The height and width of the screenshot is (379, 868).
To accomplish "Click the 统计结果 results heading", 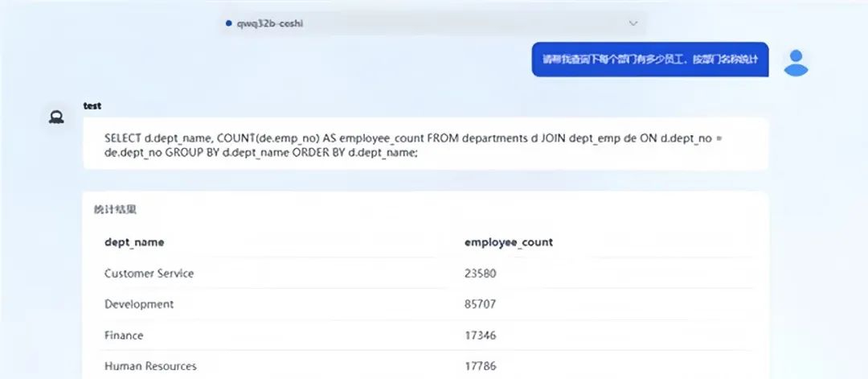I will [115, 209].
